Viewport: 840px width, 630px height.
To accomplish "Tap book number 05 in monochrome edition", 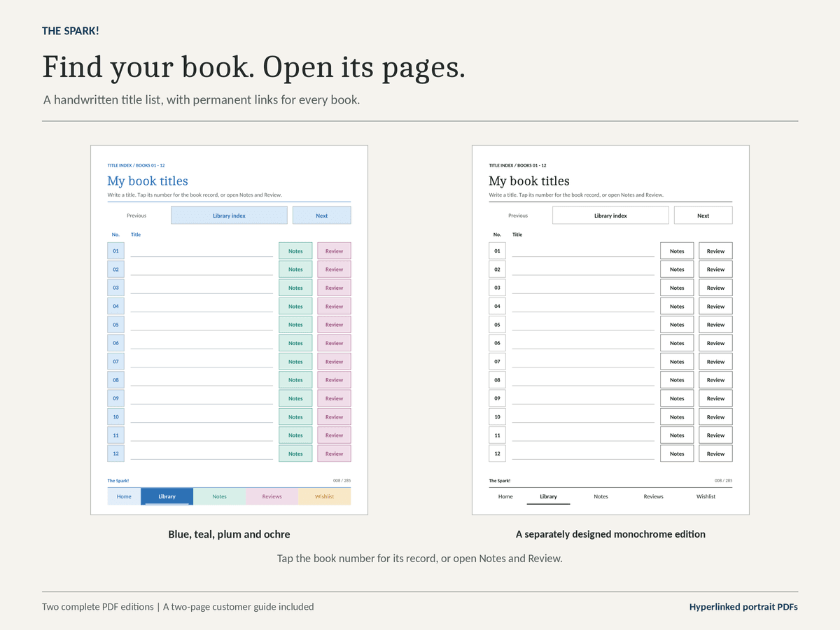I will tap(497, 325).
